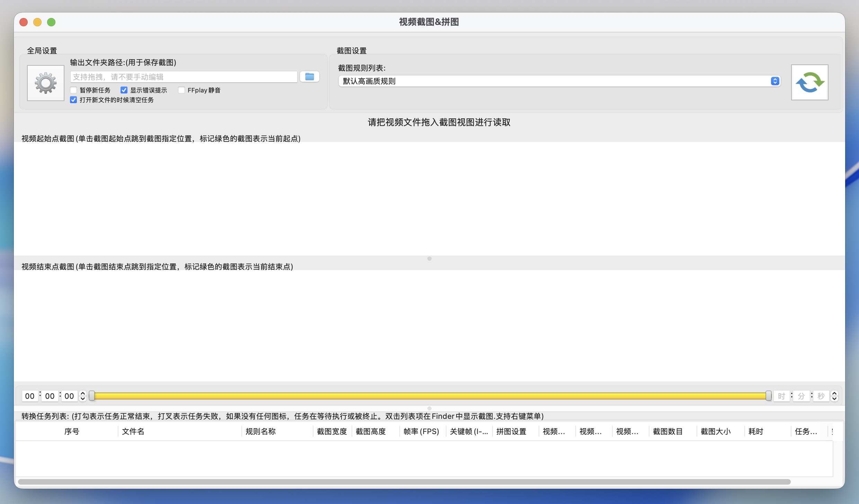Click the start hours field showing 00
859x504 pixels.
tap(30, 396)
